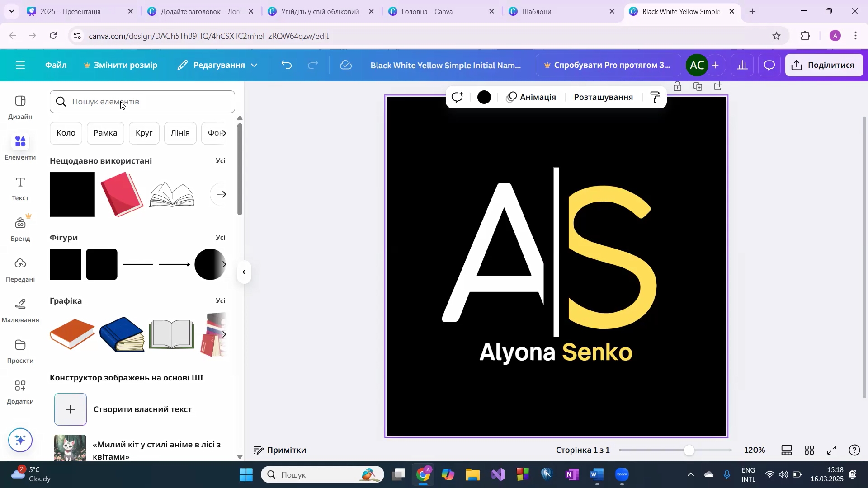
Task: Click the black background color swatch
Action: 484,97
